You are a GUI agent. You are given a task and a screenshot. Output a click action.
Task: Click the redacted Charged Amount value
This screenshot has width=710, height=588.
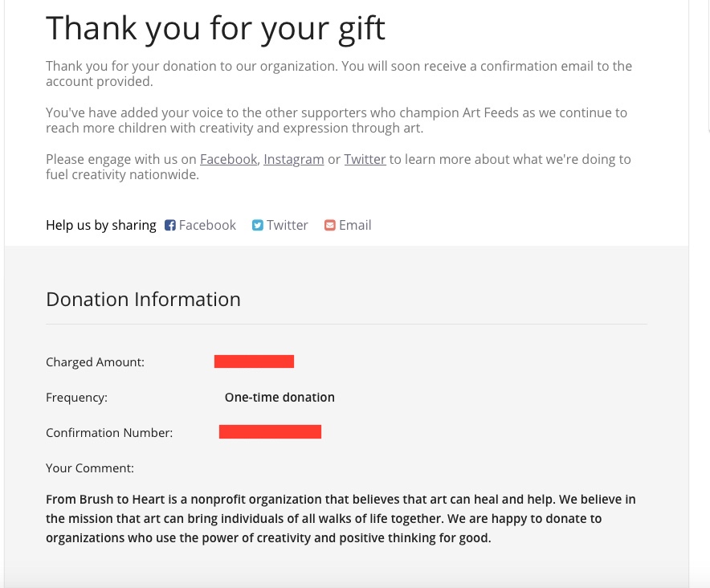[x=254, y=361]
